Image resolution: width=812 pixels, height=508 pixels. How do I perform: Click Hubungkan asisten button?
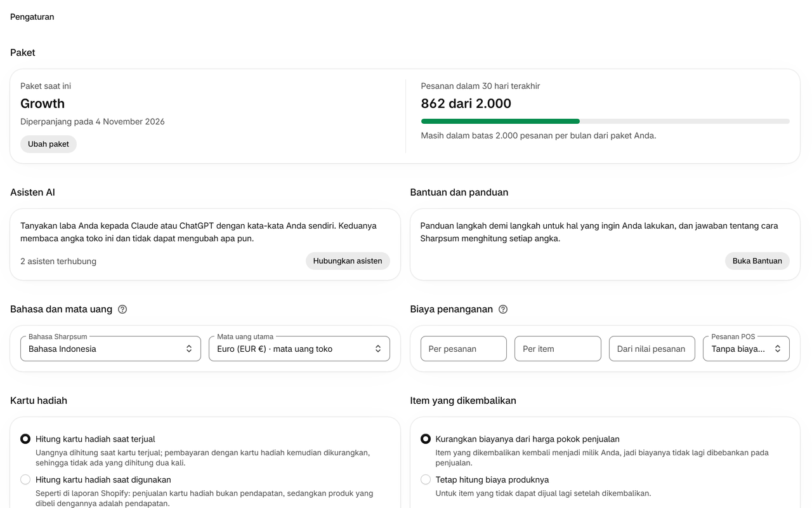tap(348, 261)
